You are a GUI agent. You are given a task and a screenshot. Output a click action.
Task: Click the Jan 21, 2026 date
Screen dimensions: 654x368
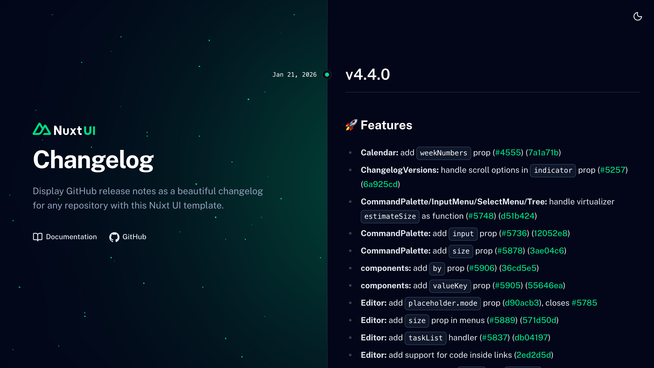294,75
